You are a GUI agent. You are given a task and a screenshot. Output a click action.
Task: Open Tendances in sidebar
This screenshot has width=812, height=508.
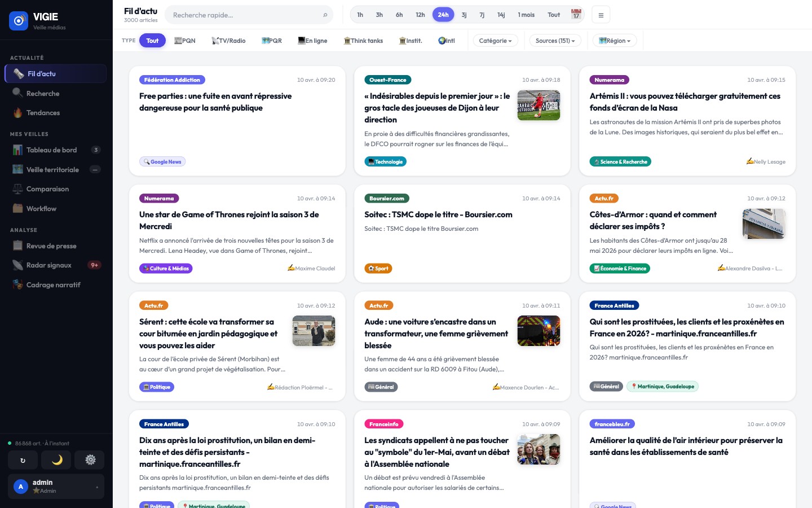pyautogui.click(x=55, y=113)
